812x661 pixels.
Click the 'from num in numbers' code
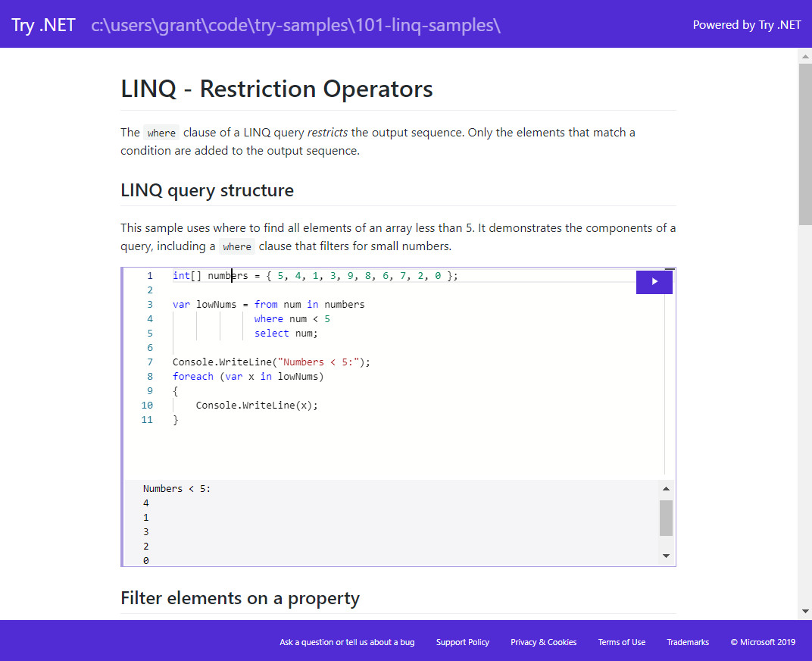click(309, 304)
